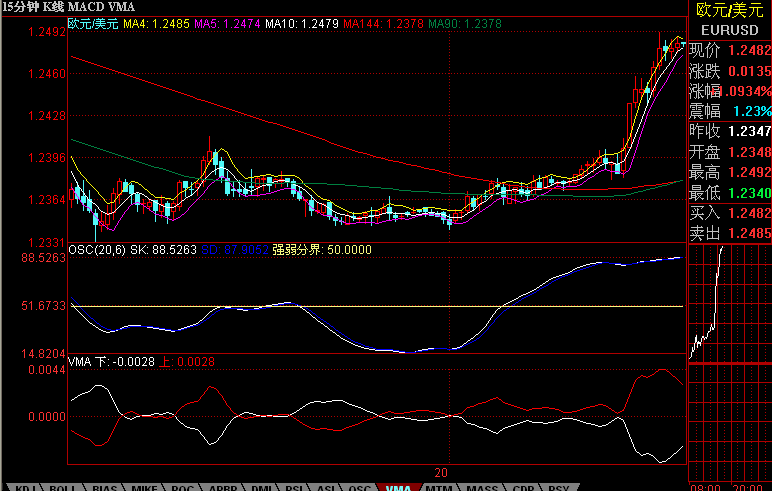Open the DMI indicator tab
772x491 pixels.
pos(259,487)
